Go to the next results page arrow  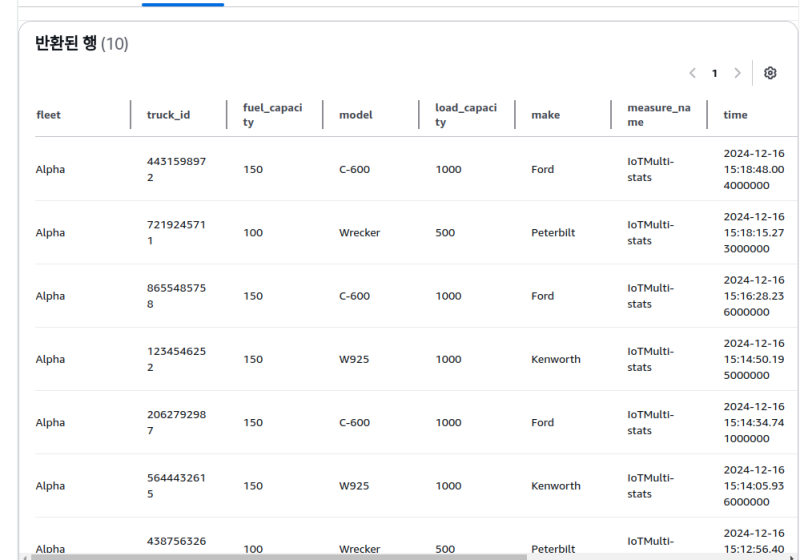[738, 73]
